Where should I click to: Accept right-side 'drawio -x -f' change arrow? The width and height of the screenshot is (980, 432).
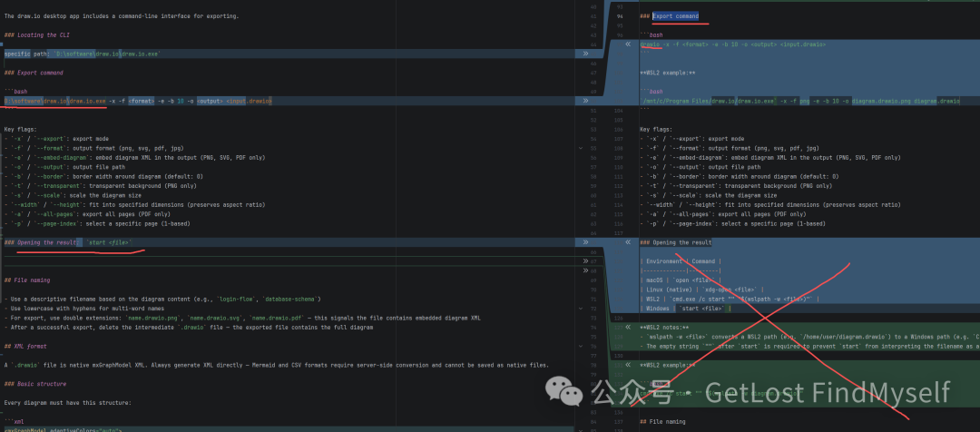[628, 44]
